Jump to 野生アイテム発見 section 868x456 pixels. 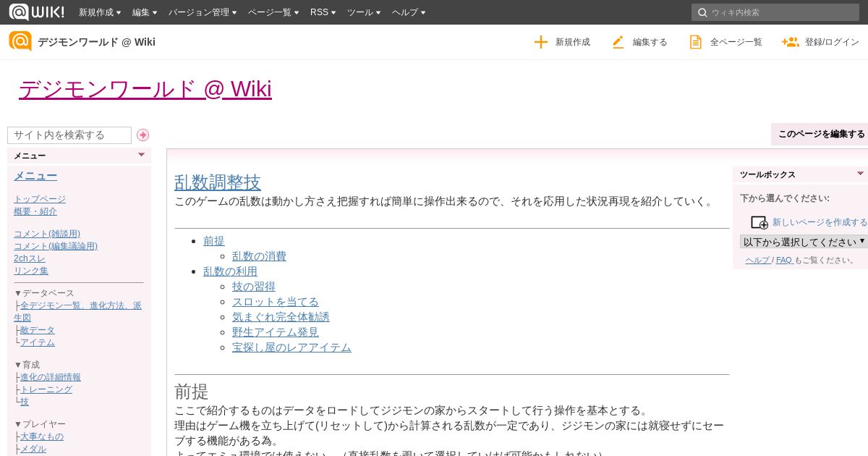click(276, 332)
